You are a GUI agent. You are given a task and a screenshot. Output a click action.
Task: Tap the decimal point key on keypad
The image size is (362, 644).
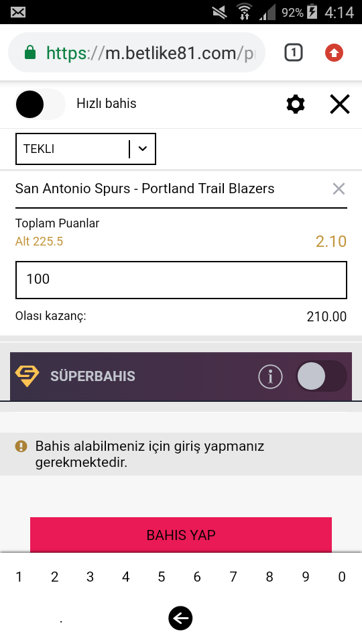click(x=61, y=618)
